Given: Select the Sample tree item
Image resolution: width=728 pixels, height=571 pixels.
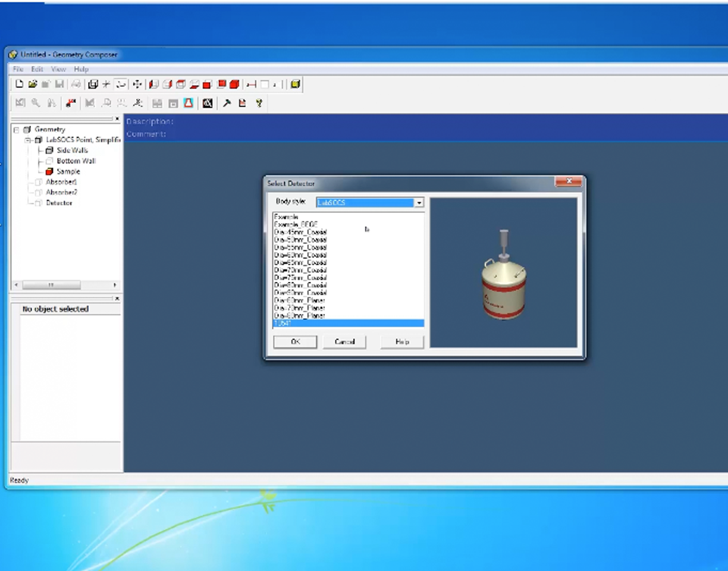Looking at the screenshot, I should (68, 171).
